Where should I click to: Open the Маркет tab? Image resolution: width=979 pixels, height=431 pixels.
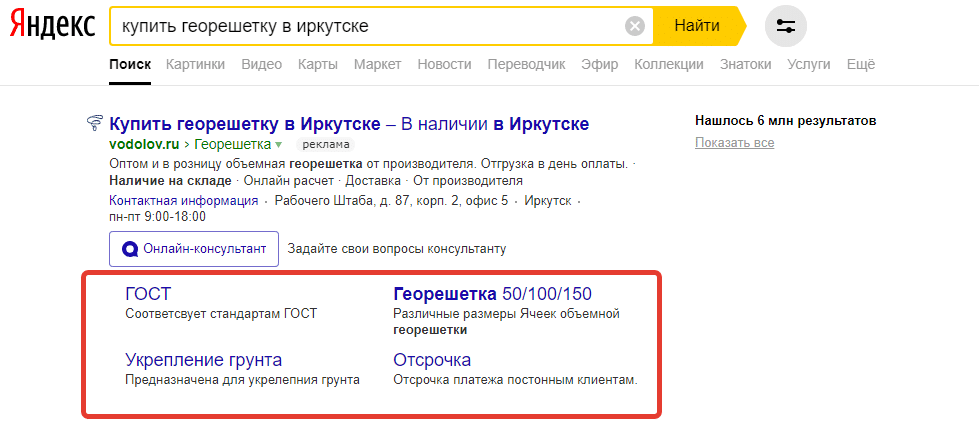click(378, 64)
